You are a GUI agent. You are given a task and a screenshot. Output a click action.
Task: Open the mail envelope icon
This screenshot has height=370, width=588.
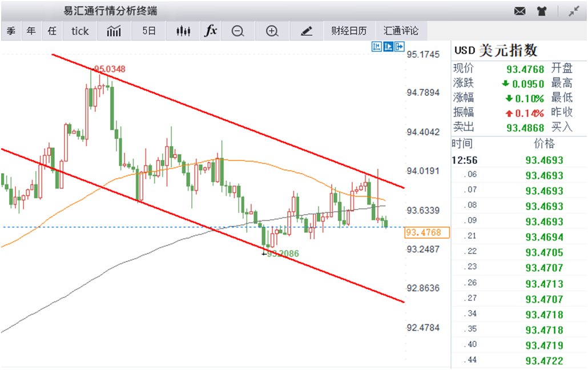519,11
